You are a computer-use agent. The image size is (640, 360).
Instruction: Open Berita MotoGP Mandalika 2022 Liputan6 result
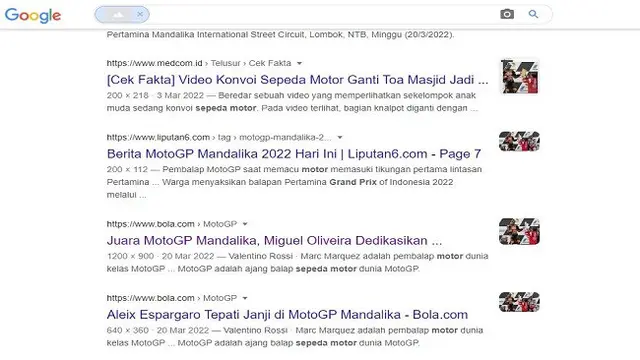[294, 154]
